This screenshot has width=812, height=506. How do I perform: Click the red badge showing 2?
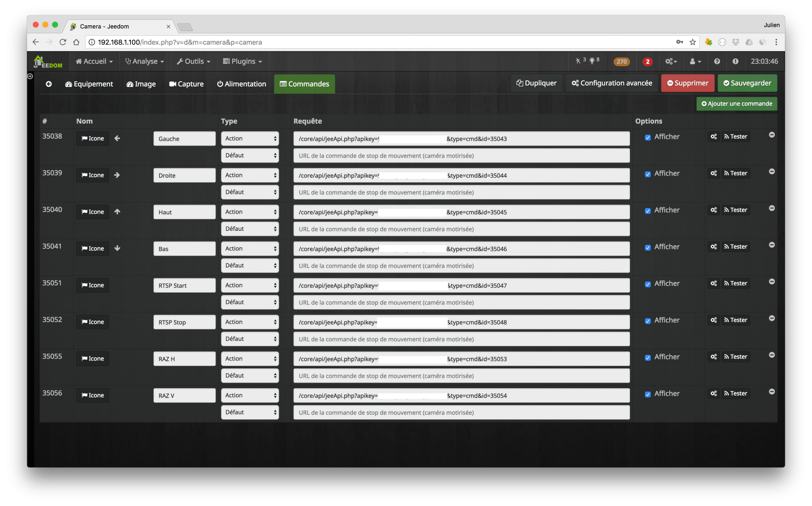point(647,61)
